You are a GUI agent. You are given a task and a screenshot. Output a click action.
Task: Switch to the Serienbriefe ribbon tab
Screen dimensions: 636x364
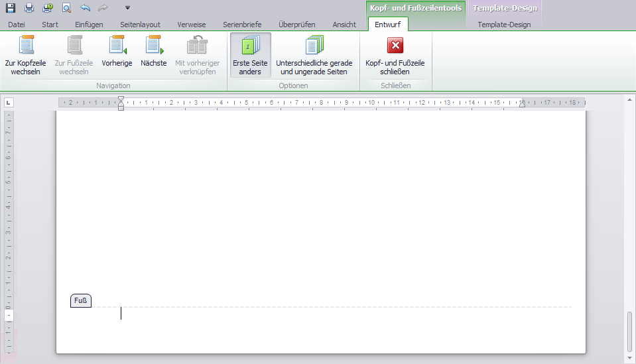coord(242,25)
